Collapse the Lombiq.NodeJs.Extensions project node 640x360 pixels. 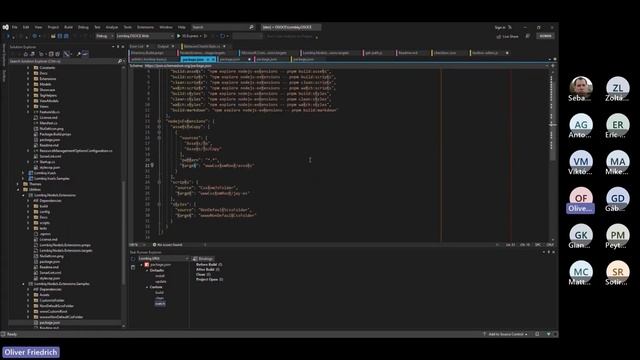point(23,195)
